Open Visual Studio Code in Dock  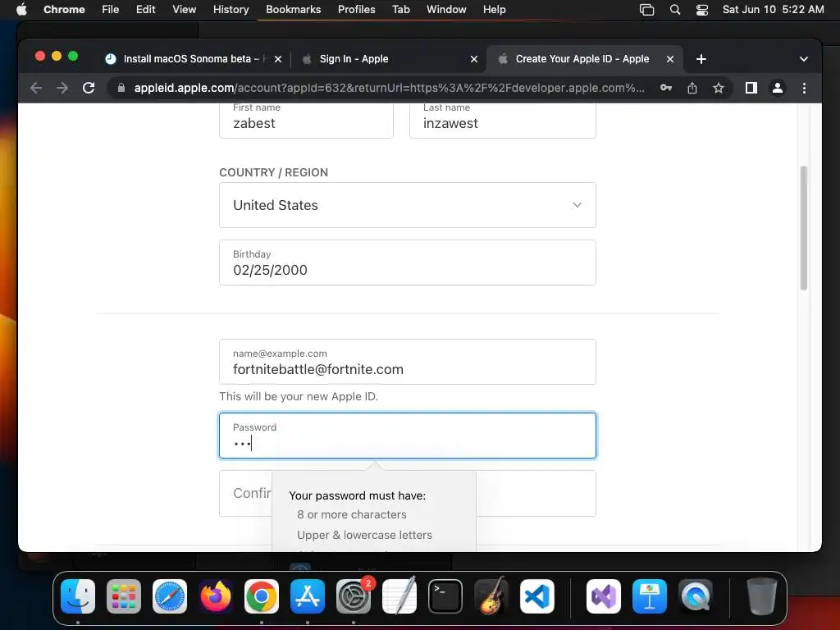click(x=537, y=596)
